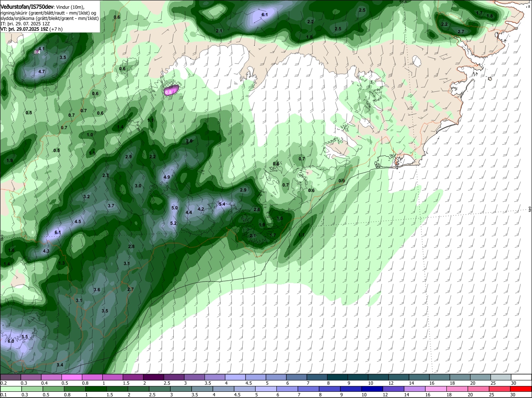Click the dark blue swatch labeled 10 in lower legend
532x398 pixels.
(372, 389)
